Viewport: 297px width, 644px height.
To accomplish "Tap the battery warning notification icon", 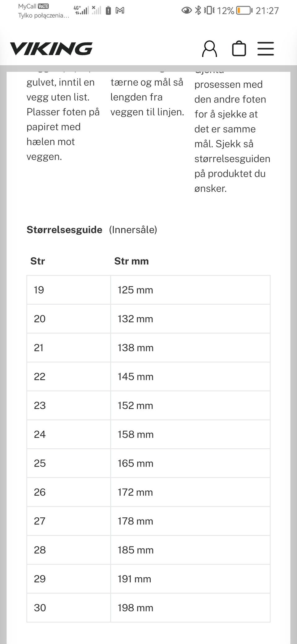I will pyautogui.click(x=108, y=11).
